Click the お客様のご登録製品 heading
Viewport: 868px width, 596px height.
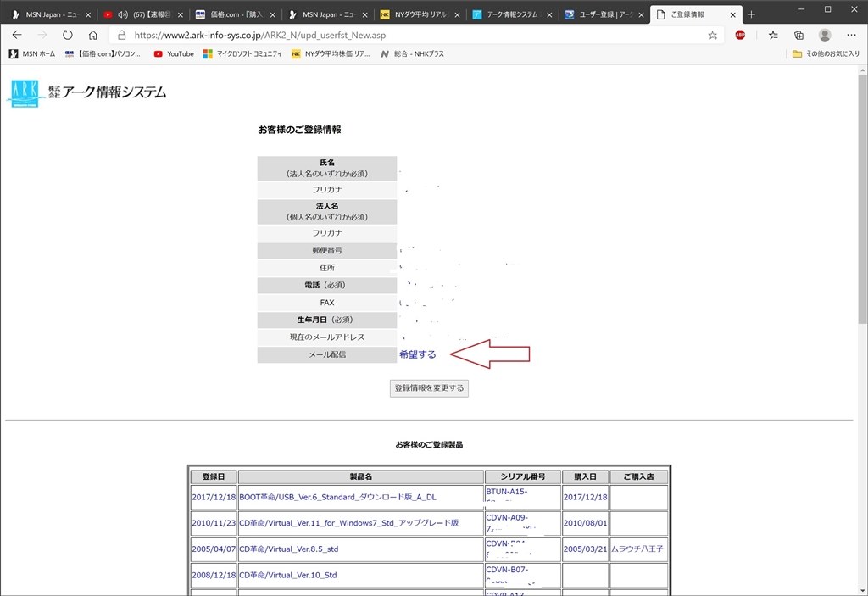429,444
